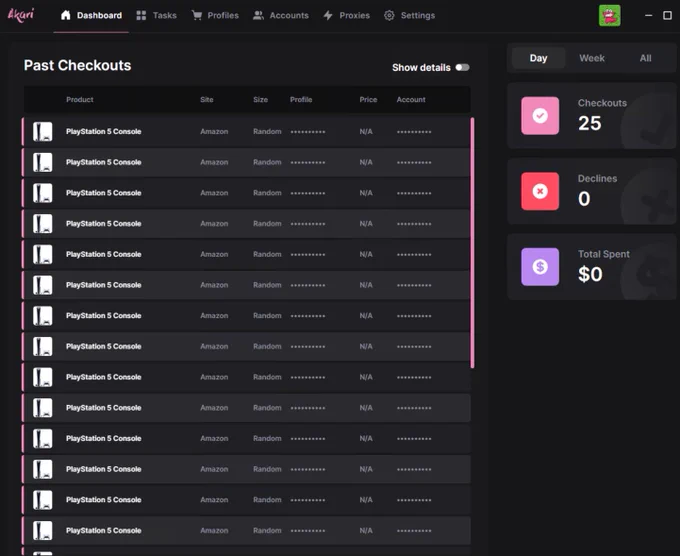Click the Profiles cart icon
Image resolution: width=680 pixels, height=556 pixels.
point(197,16)
